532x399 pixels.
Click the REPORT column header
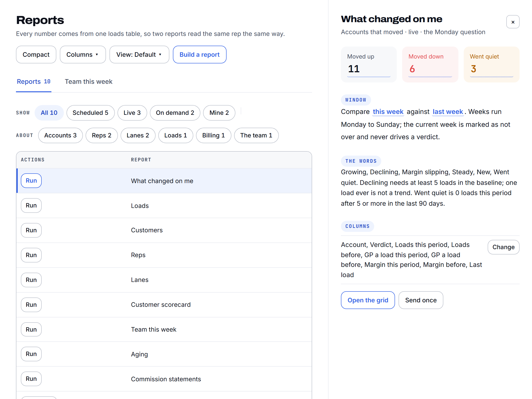pos(141,160)
